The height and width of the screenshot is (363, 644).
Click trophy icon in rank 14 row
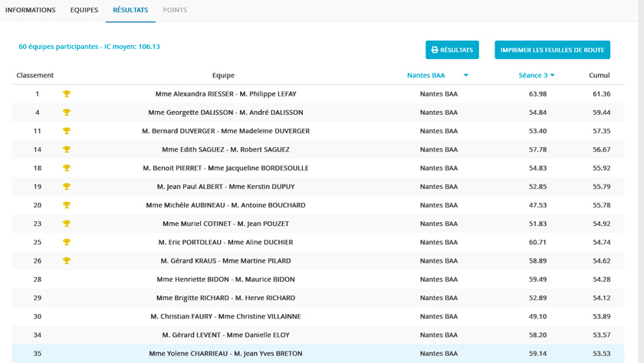click(x=67, y=149)
